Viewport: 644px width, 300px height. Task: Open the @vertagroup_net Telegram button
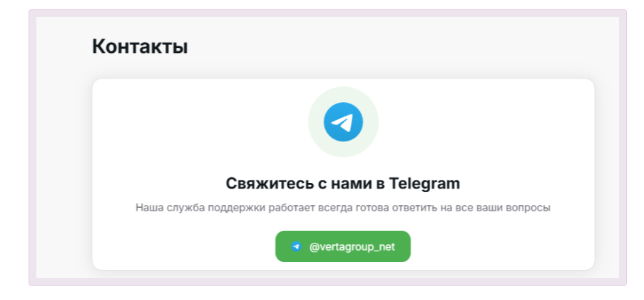click(343, 246)
